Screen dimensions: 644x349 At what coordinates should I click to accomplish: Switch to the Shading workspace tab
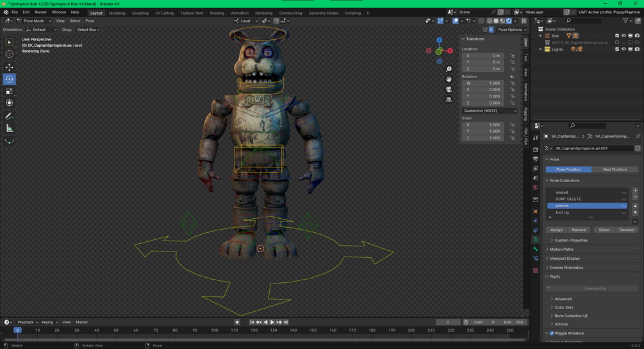tap(217, 13)
